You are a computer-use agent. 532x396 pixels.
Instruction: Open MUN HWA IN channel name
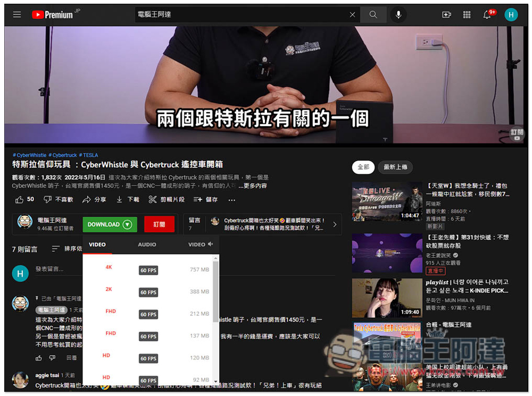pos(450,300)
